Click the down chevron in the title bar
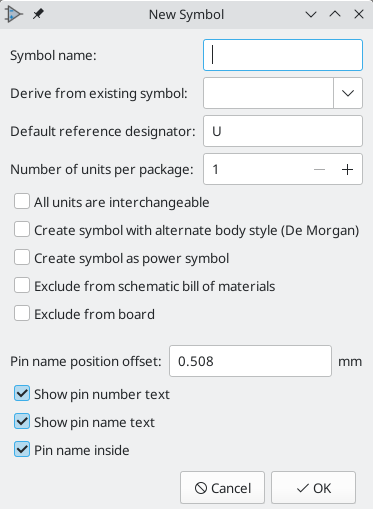 tap(311, 14)
